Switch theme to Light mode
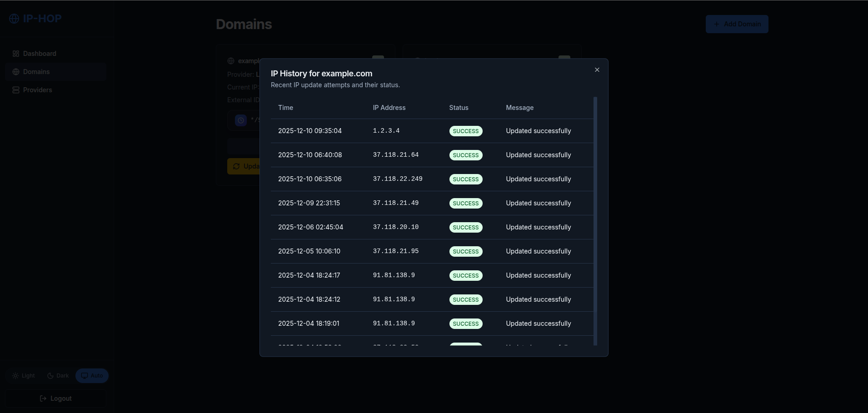The width and height of the screenshot is (868, 413). (x=24, y=376)
